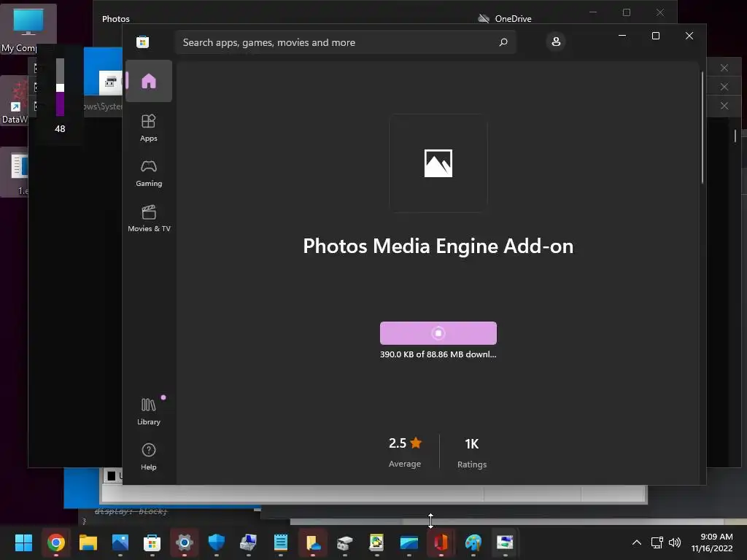The width and height of the screenshot is (747, 560).
Task: Show hidden system tray icons
Action: point(636,542)
